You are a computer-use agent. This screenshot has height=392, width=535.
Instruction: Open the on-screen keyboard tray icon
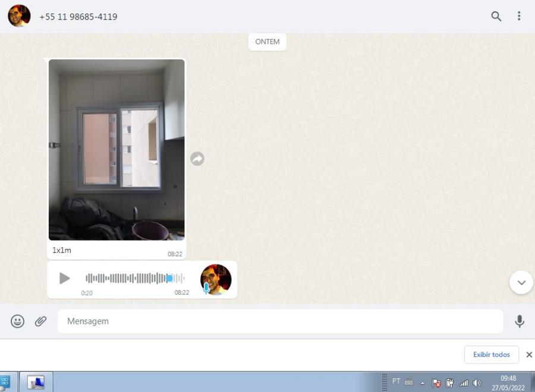coord(409,382)
